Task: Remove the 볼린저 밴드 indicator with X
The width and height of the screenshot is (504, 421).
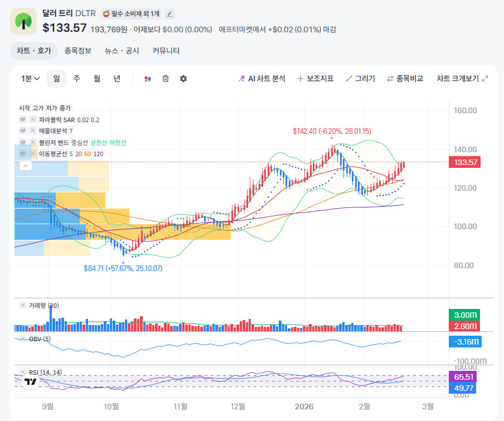Action: (x=33, y=142)
